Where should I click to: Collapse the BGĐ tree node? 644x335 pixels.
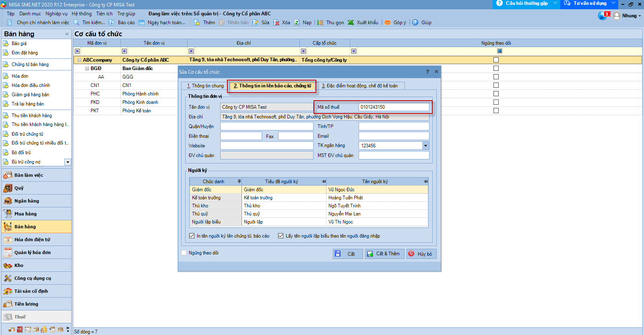click(87, 68)
